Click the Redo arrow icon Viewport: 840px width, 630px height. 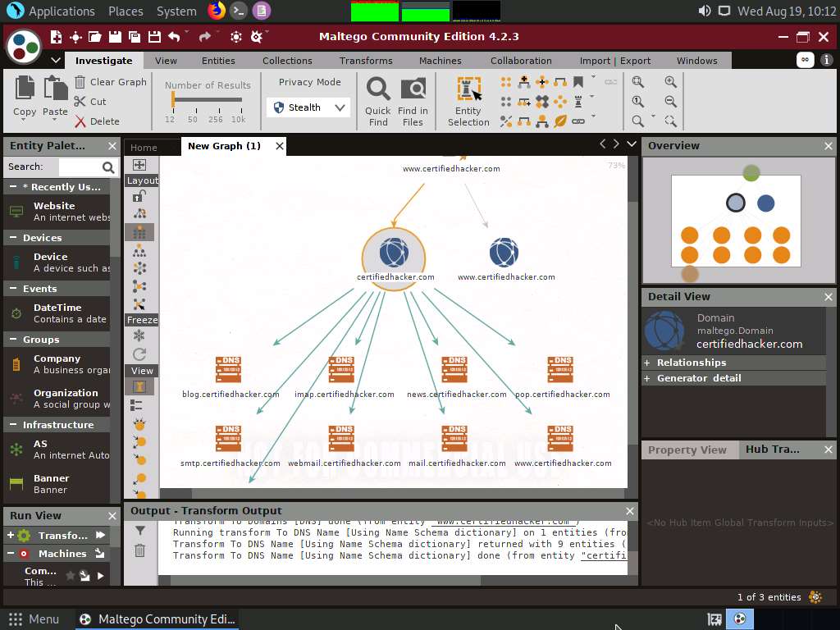point(204,36)
